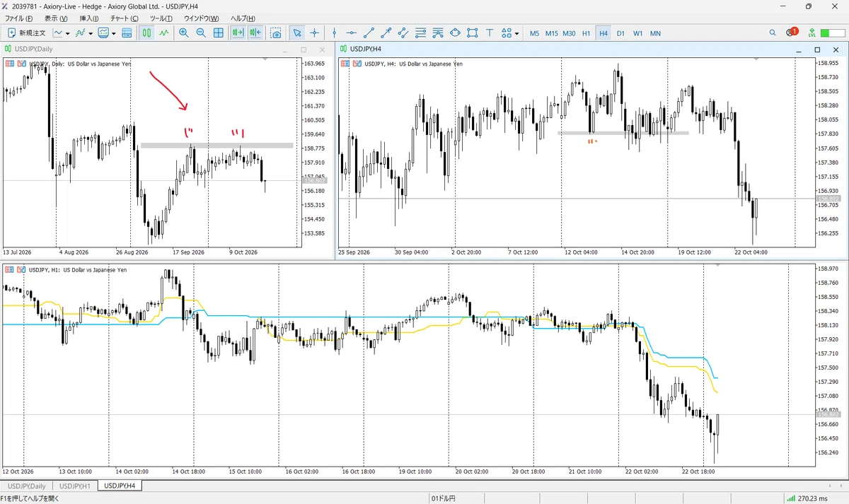Select the equidistant channel tool
This screenshot has height=504, width=849.
coord(403,33)
